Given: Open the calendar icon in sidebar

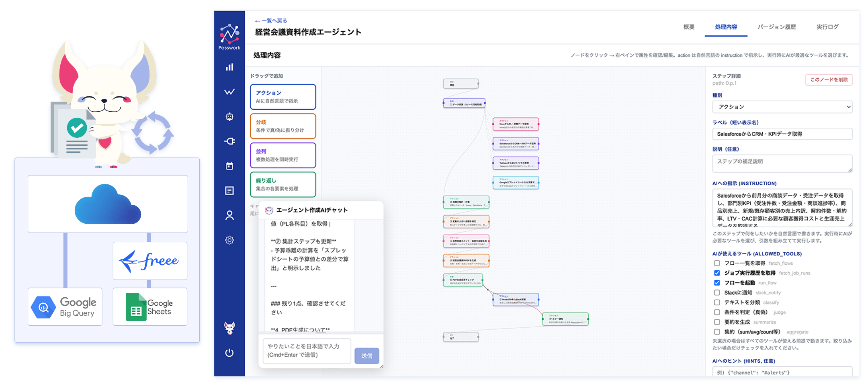Looking at the screenshot, I should 229,166.
